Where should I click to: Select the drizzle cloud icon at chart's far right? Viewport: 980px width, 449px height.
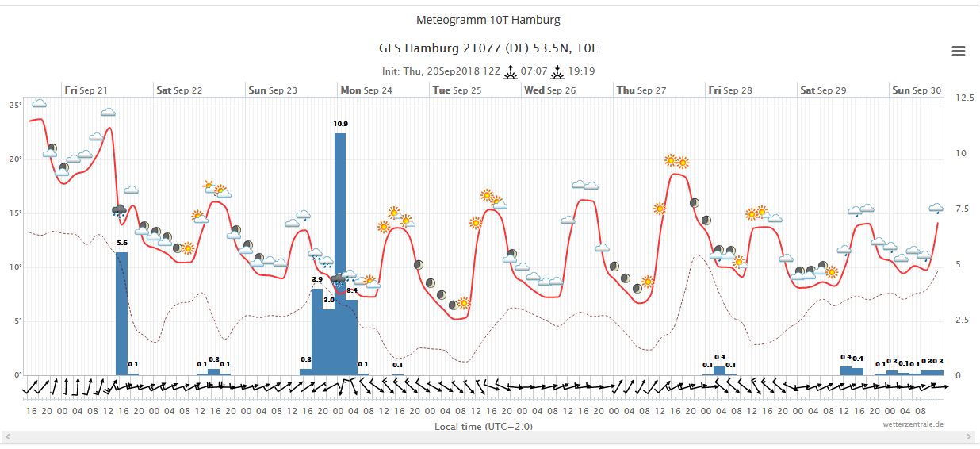tap(936, 209)
